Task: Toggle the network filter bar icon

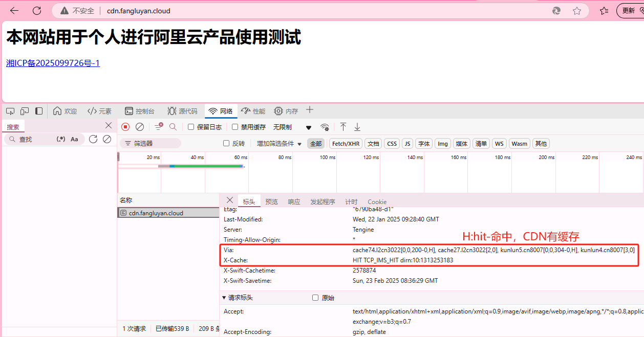Action: tap(159, 126)
